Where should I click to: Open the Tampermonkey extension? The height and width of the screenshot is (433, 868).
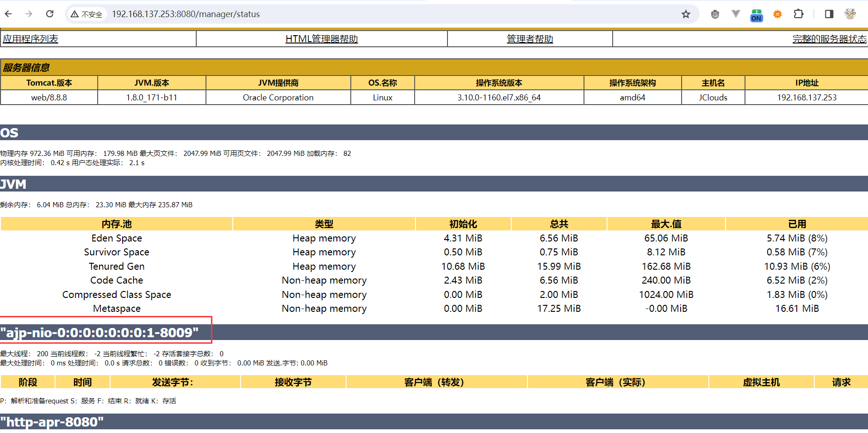(715, 14)
